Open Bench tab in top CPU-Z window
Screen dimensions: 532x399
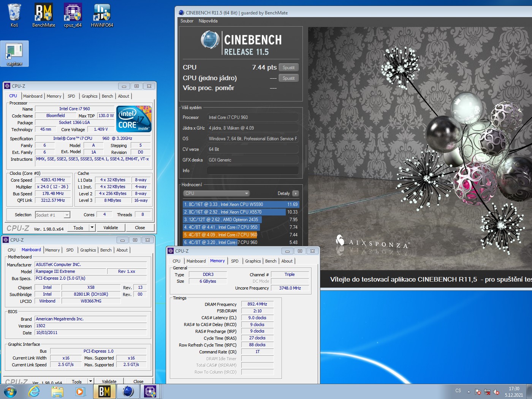(x=108, y=96)
